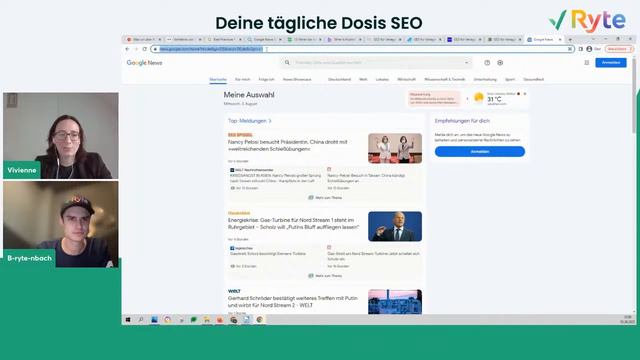
Task: Open the Windows Start menu
Action: pyautogui.click(x=128, y=320)
